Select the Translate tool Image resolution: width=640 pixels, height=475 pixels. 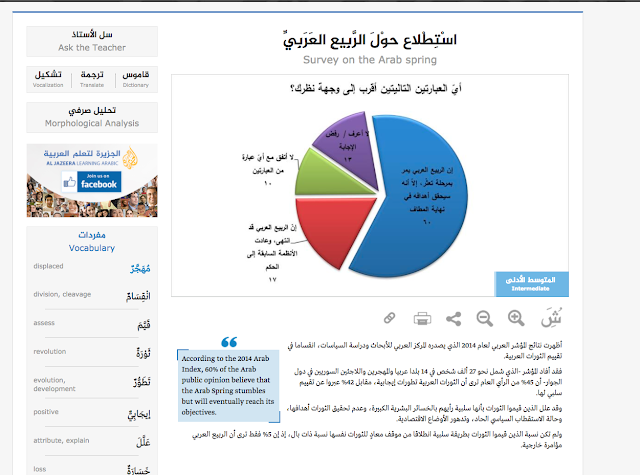[92, 78]
